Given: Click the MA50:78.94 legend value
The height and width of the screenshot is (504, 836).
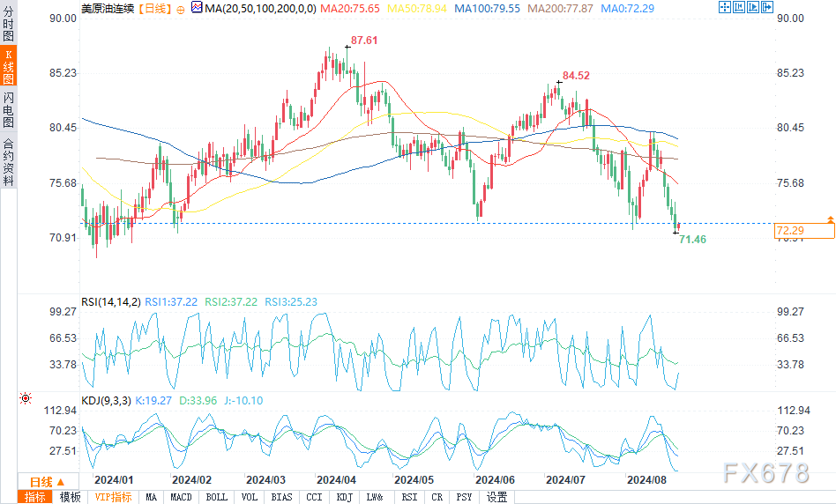Looking at the screenshot, I should [x=417, y=9].
